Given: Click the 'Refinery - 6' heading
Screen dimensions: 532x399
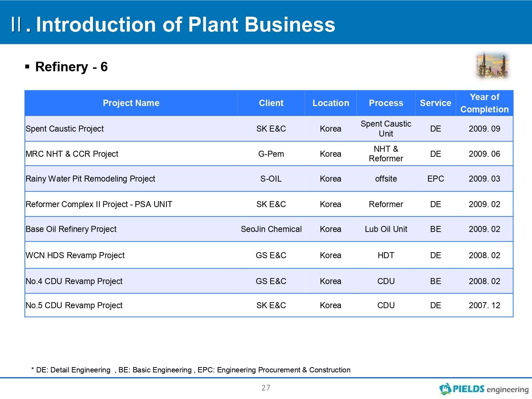Looking at the screenshot, I should coord(71,67).
